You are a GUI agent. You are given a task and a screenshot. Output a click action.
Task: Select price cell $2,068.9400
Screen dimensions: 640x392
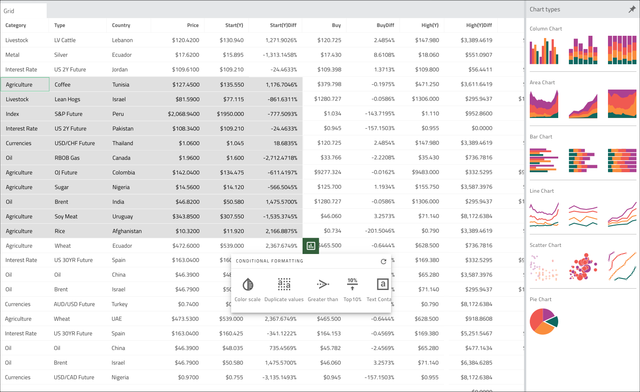coord(184,114)
